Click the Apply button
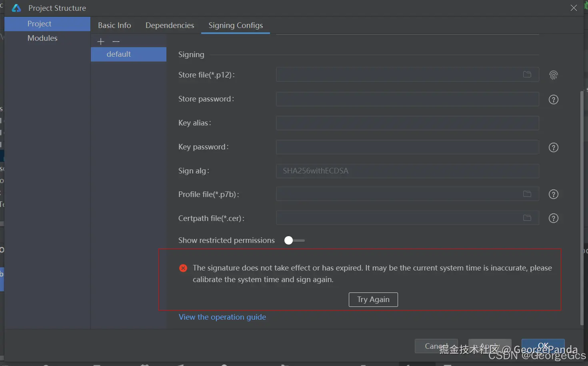Image resolution: width=588 pixels, height=366 pixels. tap(490, 346)
